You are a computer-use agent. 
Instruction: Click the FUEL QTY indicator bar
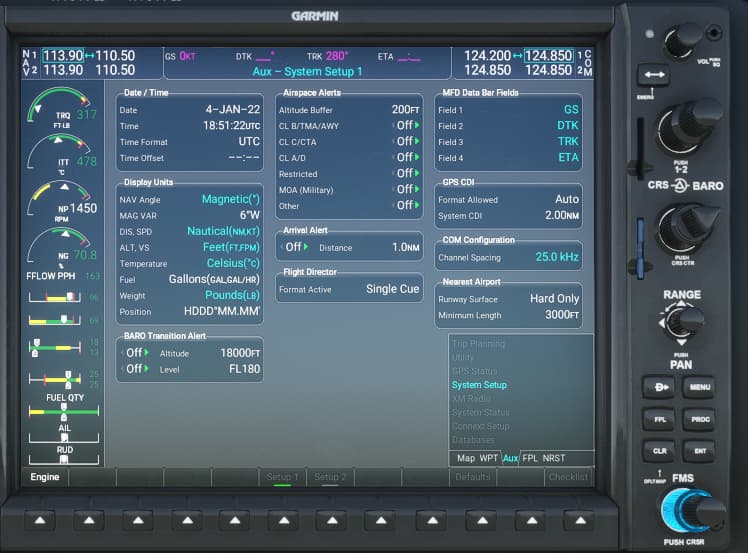pyautogui.click(x=64, y=410)
